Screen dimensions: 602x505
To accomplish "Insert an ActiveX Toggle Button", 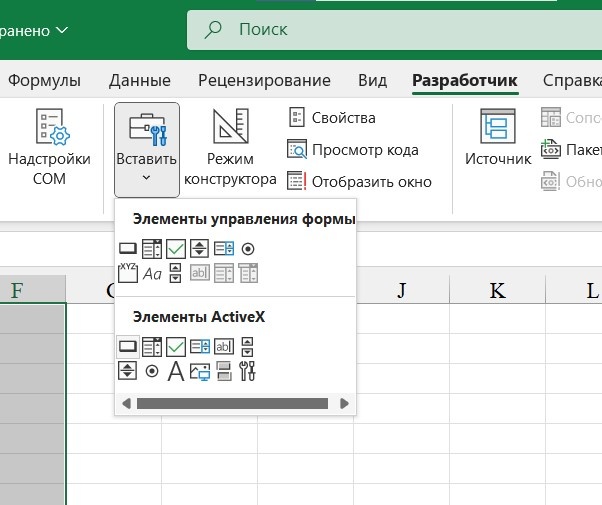I will tap(224, 371).
